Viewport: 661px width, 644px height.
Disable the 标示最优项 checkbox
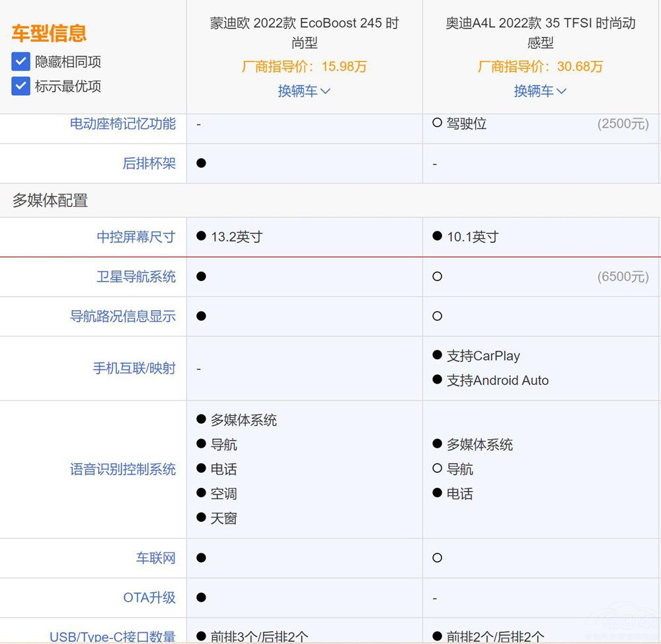click(20, 85)
